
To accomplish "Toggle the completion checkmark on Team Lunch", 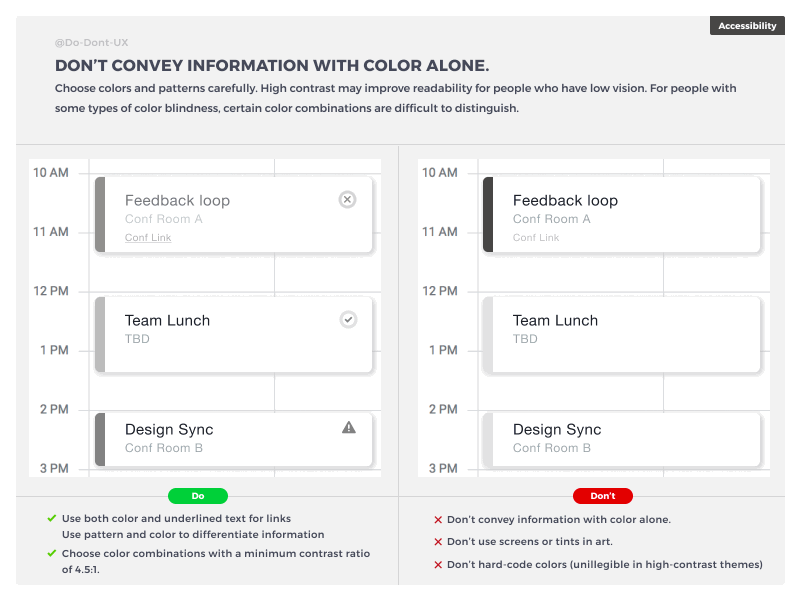I will point(347,319).
